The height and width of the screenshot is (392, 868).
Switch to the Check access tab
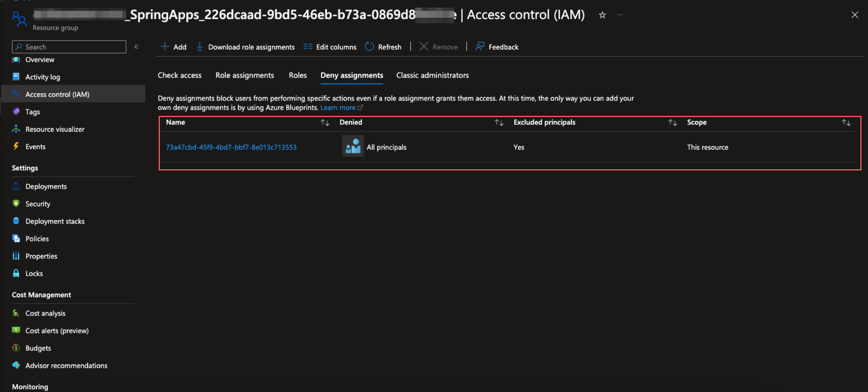click(180, 75)
